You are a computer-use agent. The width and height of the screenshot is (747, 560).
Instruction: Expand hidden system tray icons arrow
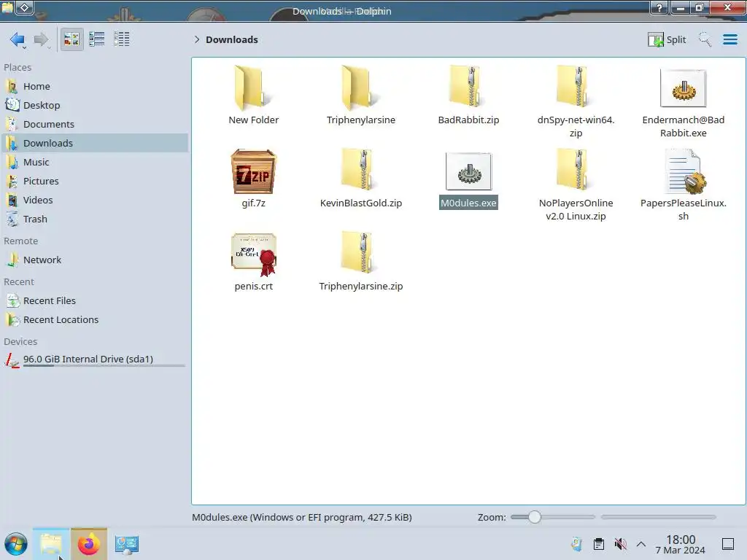click(x=641, y=544)
